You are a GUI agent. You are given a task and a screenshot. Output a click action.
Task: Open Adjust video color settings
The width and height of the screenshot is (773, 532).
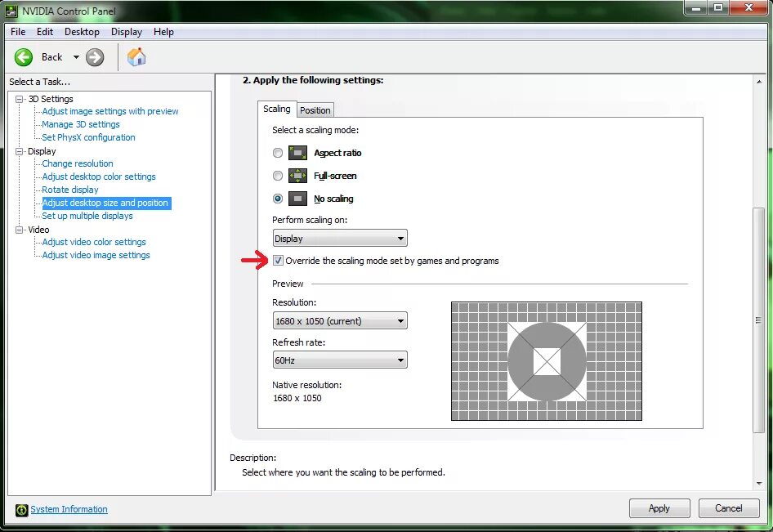[94, 242]
